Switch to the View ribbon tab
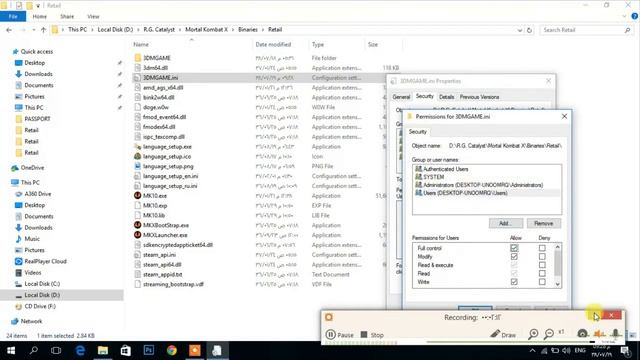Screen dimensions: 640x360 coord(93,16)
